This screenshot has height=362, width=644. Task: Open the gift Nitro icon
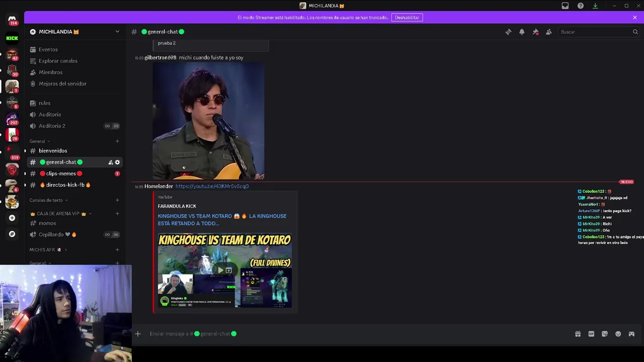(x=578, y=334)
